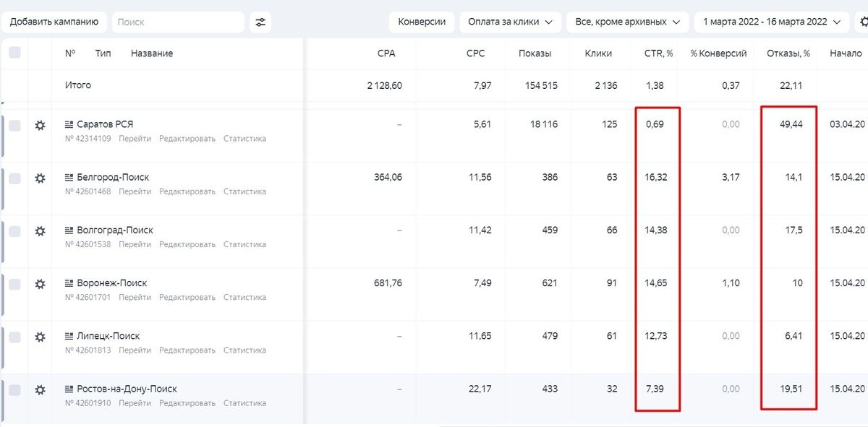Focus the Поиск campaign search field
Image resolution: width=868 pixels, height=427 pixels.
click(179, 22)
